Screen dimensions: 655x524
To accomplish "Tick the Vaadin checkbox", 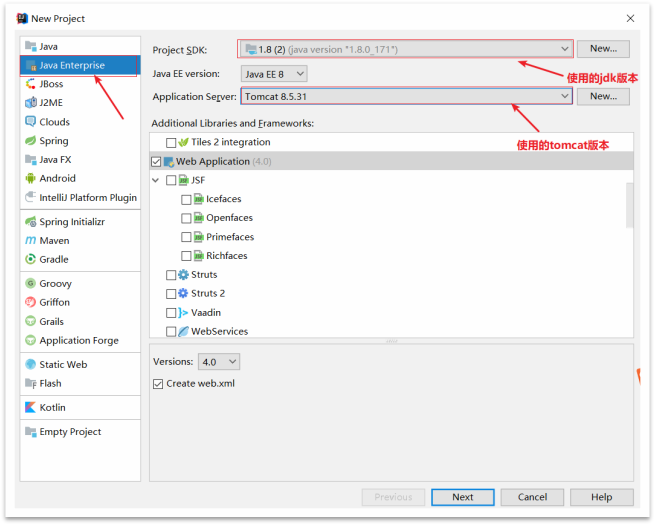I will pos(171,313).
